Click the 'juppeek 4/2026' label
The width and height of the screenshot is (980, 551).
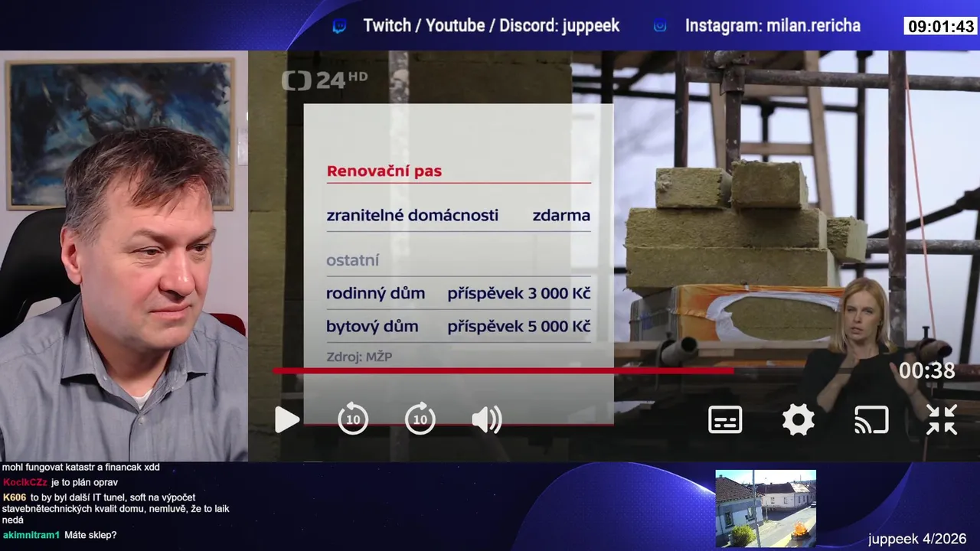click(x=917, y=539)
